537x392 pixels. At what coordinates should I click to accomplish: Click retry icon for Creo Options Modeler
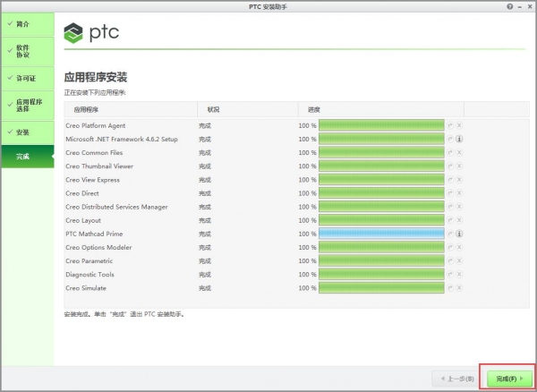coord(450,247)
